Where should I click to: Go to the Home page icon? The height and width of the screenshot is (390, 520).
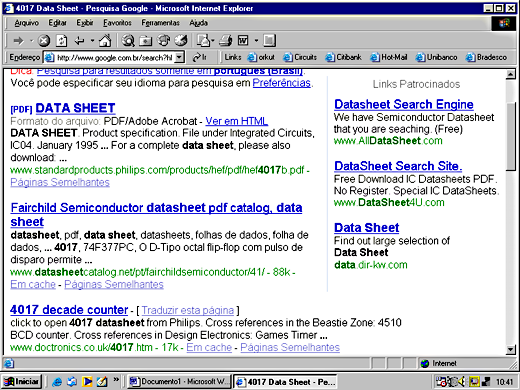pos(105,41)
